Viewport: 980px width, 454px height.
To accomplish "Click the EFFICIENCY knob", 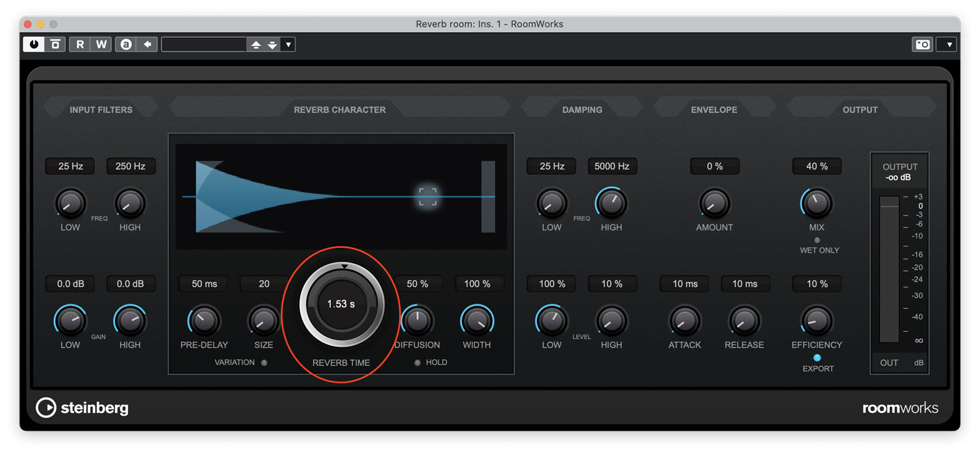I will click(817, 321).
